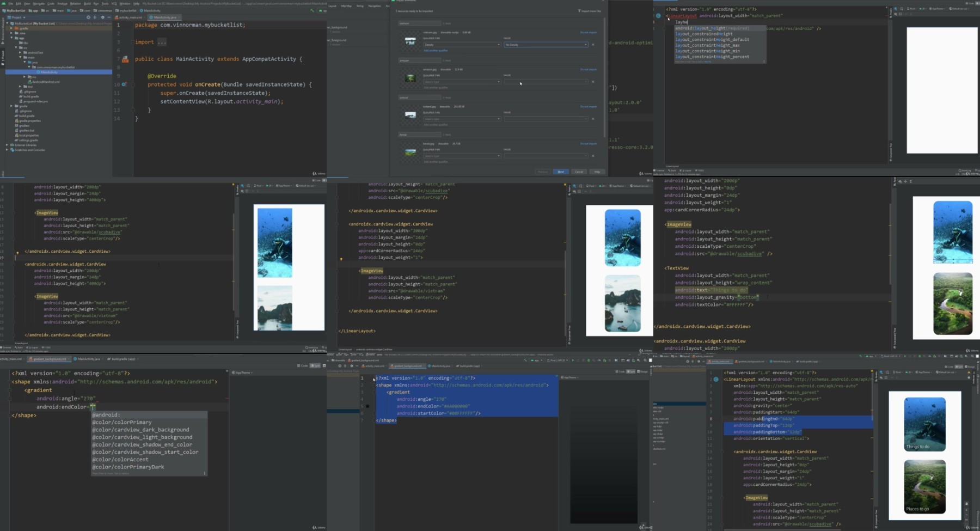Expand the External Libraries tree node

point(7,145)
